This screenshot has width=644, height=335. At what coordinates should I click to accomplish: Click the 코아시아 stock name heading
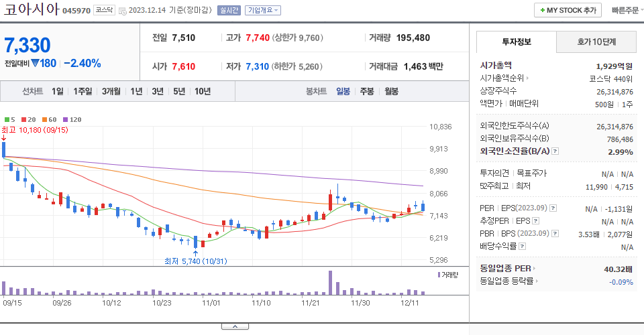click(x=32, y=9)
